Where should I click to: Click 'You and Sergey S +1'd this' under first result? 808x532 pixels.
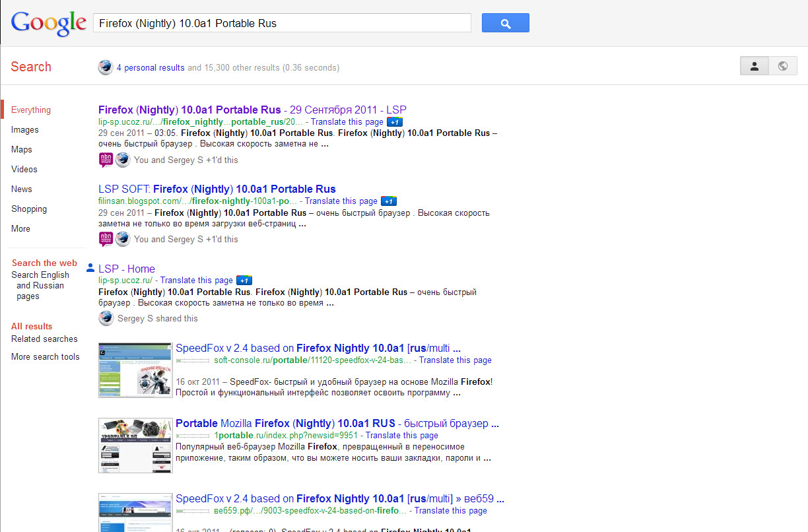pos(186,160)
